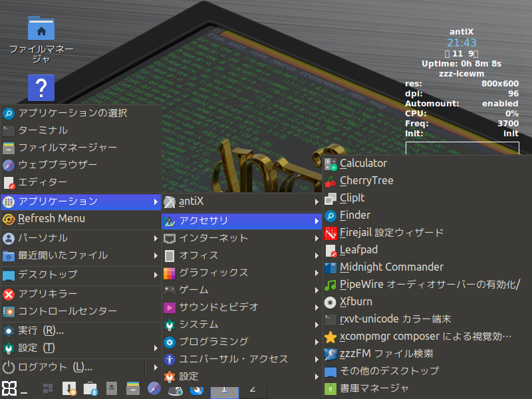This screenshot has width=532, height=399.
Task: Open the question mark help desktop icon
Action: click(x=41, y=88)
